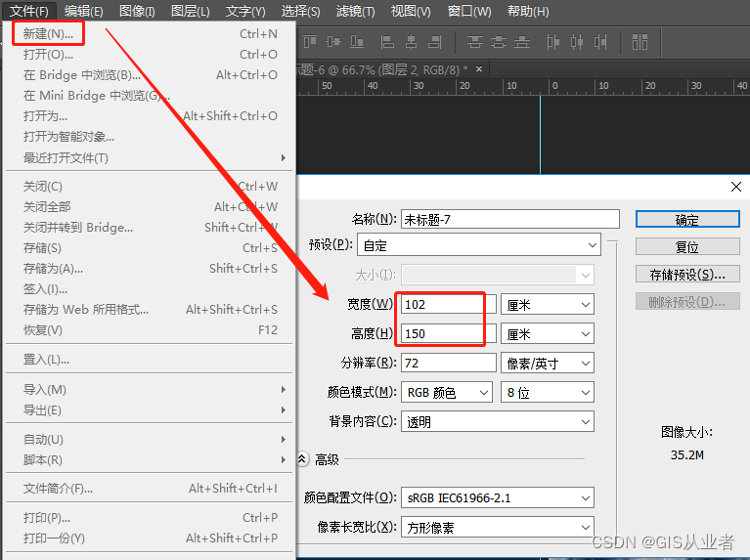Expand the 导入(M) submenu
The height and width of the screenshot is (560, 750).
(x=150, y=390)
